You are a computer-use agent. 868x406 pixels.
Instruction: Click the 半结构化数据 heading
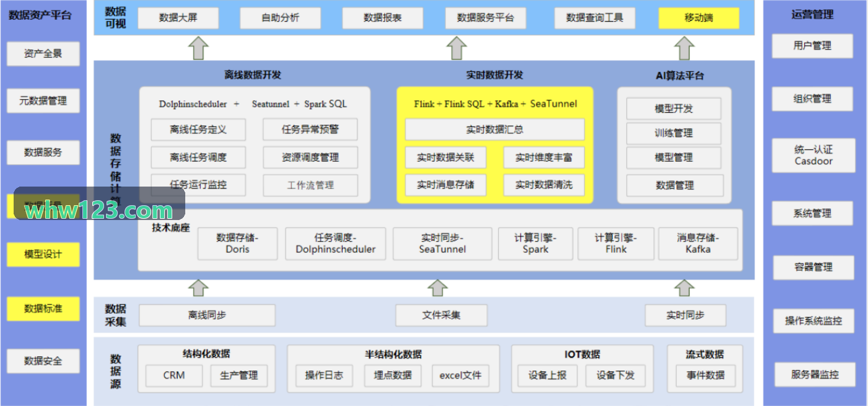point(393,355)
